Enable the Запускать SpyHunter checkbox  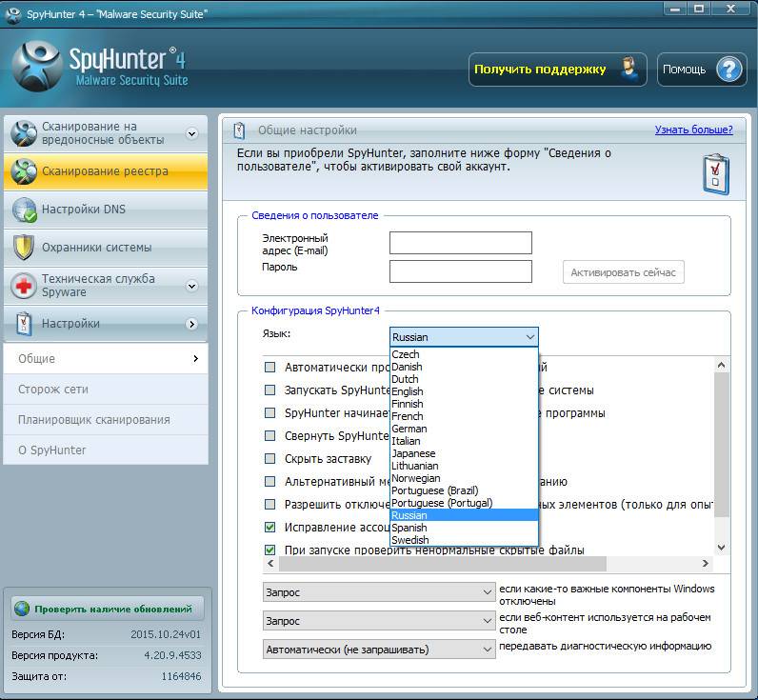[270, 390]
